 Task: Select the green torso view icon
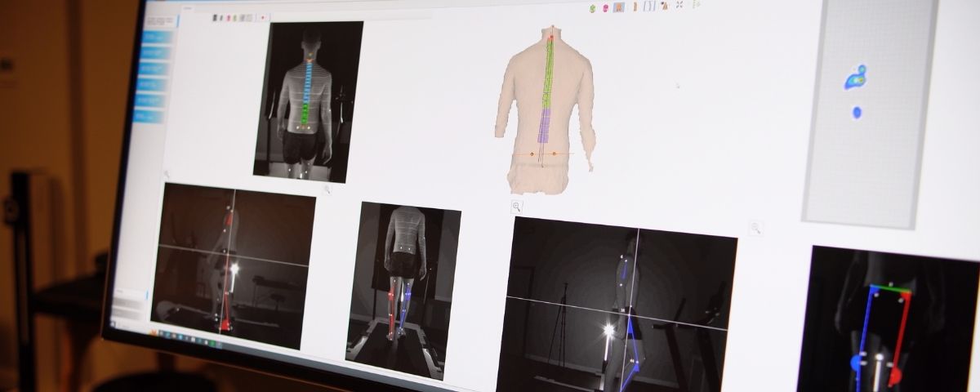592,8
